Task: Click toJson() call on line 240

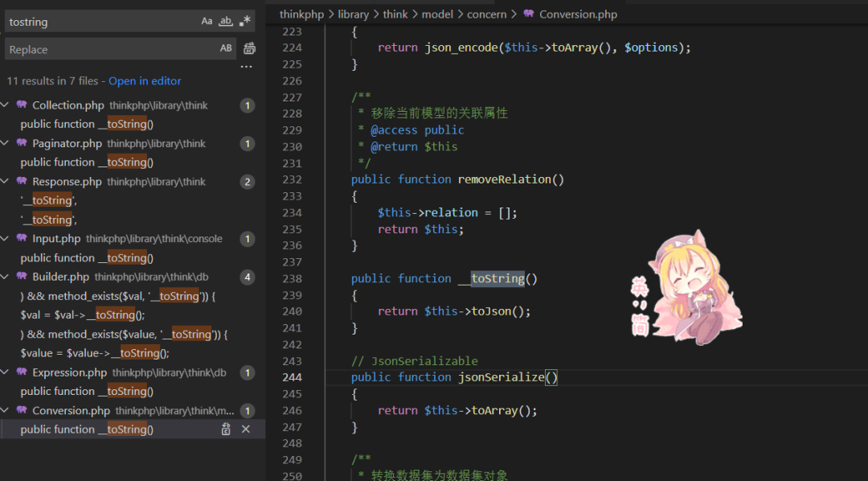Action: tap(497, 311)
